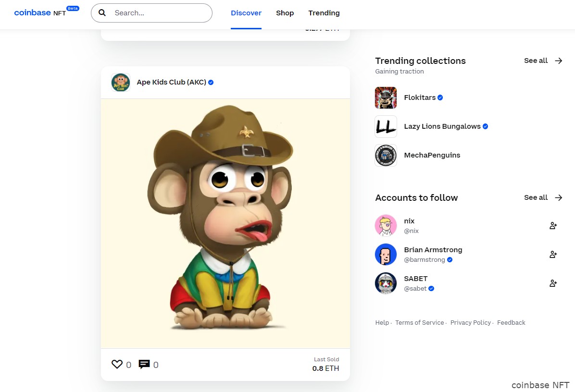This screenshot has height=392, width=575.
Task: Click the verified checkmark beside @barmstrong
Action: click(x=450, y=259)
